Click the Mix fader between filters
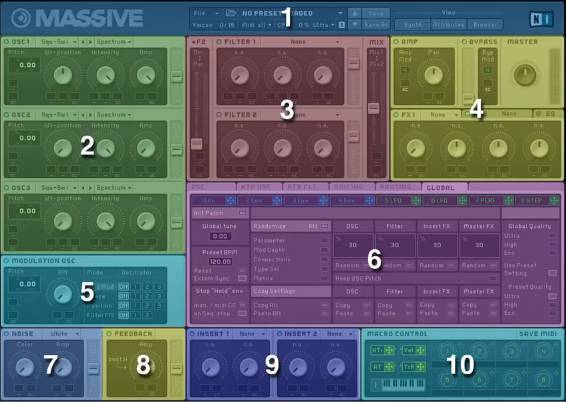This screenshot has height=402, width=566. tap(374, 109)
